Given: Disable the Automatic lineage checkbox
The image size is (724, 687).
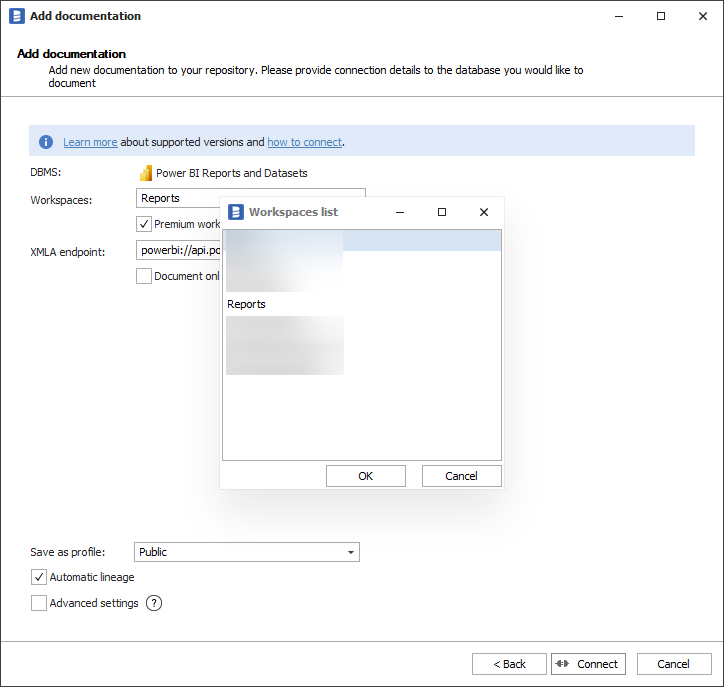Looking at the screenshot, I should (x=39, y=577).
